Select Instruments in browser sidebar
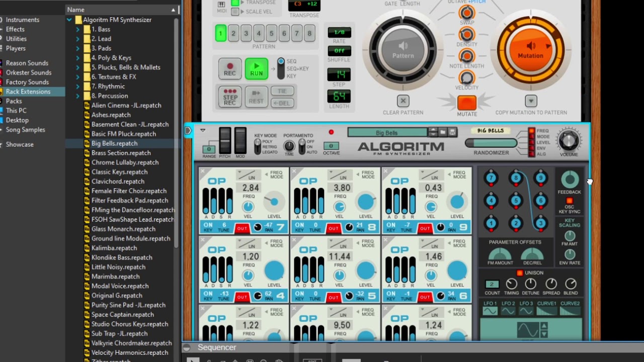 click(22, 20)
